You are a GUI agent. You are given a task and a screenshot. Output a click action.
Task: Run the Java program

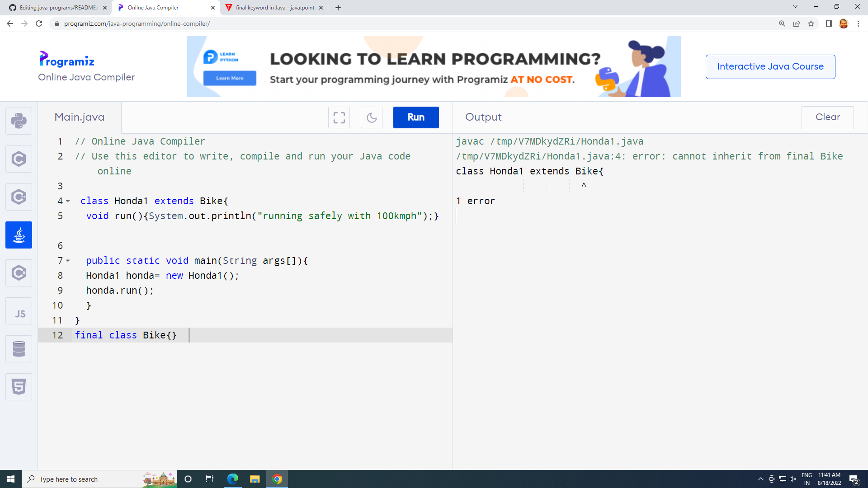point(415,117)
